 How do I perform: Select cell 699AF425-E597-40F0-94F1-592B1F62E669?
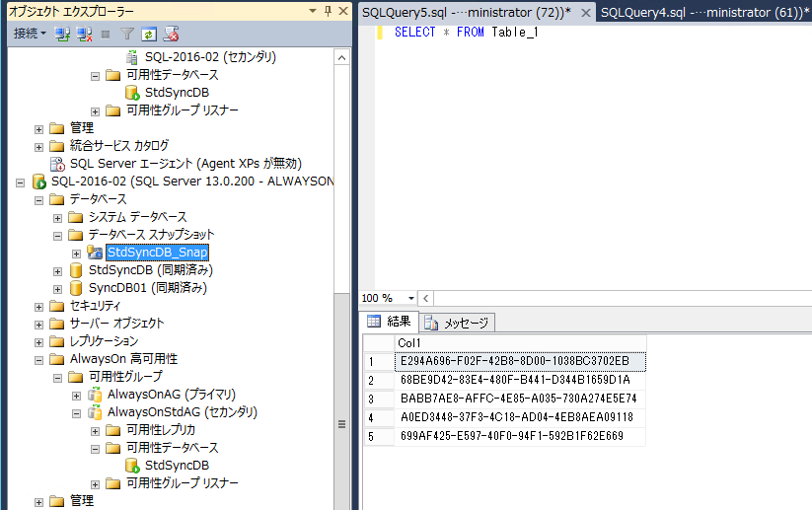click(x=520, y=436)
